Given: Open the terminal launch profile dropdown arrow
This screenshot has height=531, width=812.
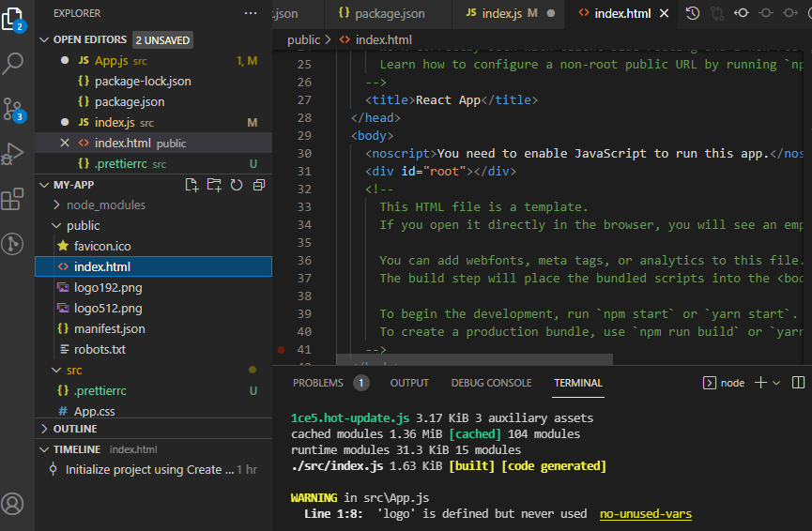Looking at the screenshot, I should (x=776, y=383).
